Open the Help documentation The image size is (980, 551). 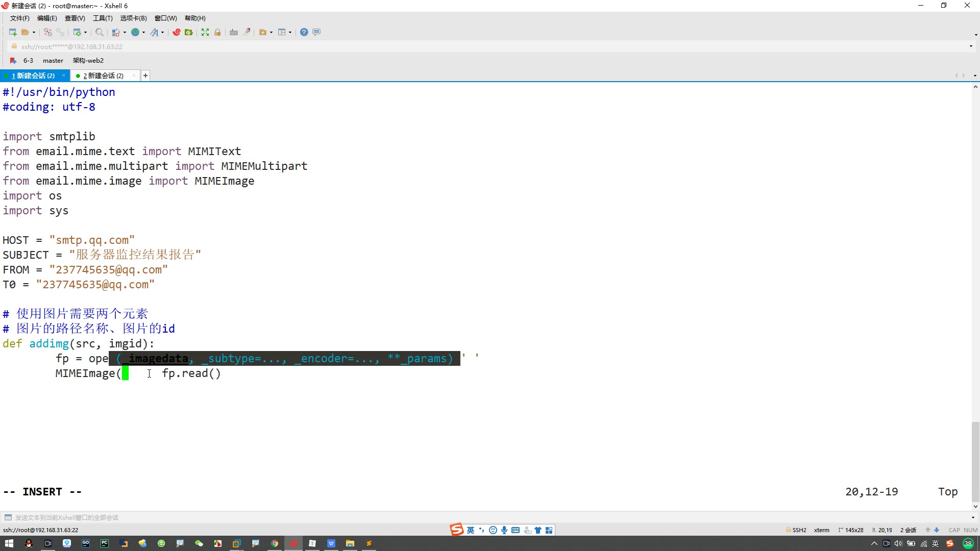click(304, 32)
